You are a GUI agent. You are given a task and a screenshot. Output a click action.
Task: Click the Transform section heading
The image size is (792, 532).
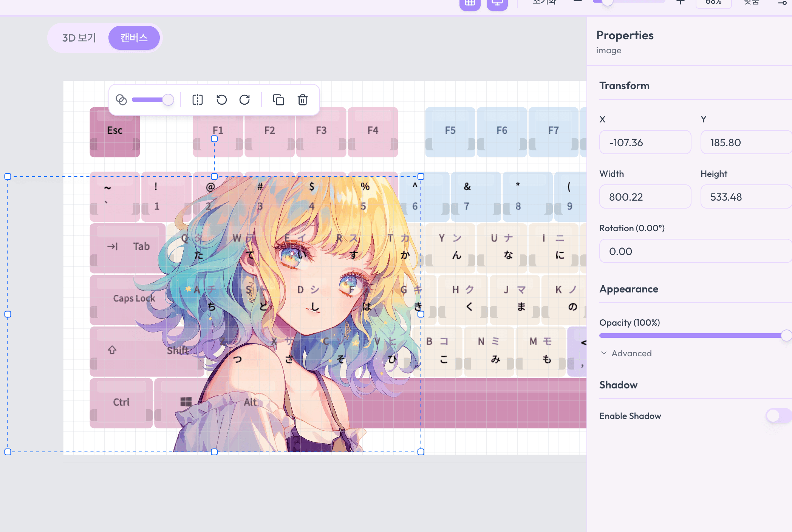point(624,86)
